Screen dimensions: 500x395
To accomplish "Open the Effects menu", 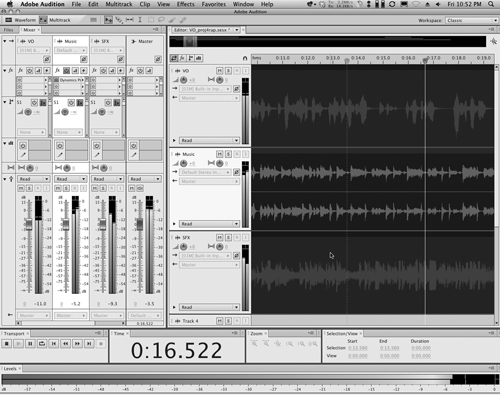I will [185, 4].
